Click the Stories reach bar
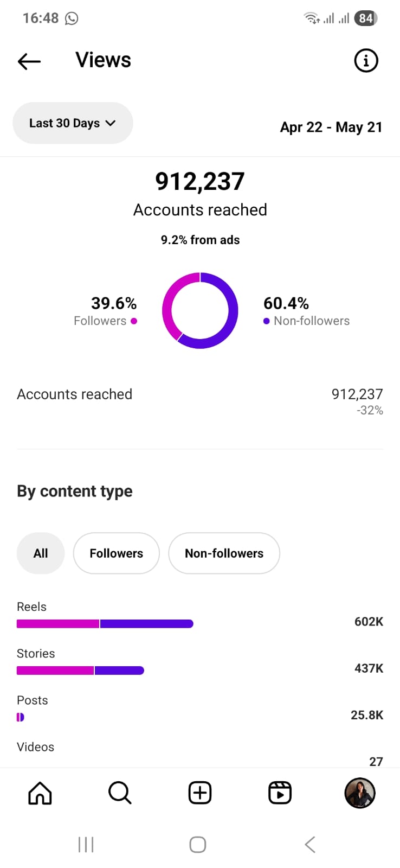The image size is (400, 868). 80,671
